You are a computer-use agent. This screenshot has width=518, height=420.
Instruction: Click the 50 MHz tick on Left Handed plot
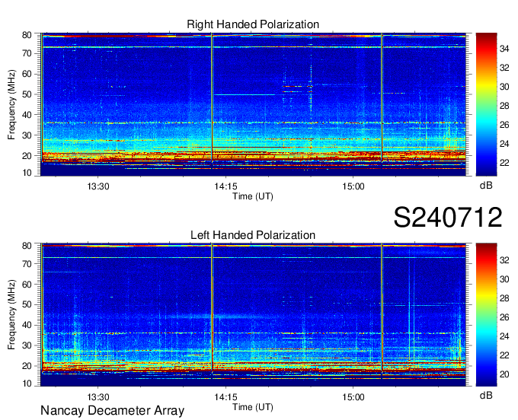point(27,304)
